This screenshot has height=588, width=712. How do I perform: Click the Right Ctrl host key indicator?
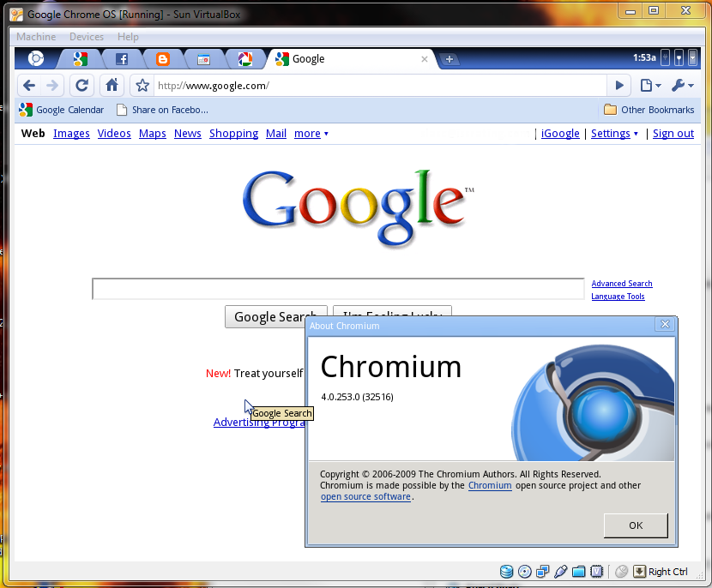tap(661, 572)
